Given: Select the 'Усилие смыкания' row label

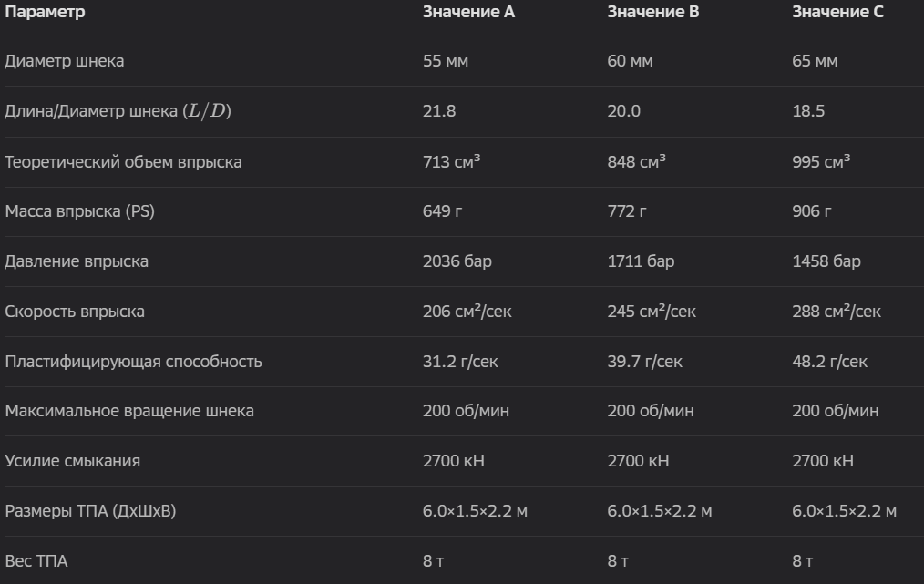Looking at the screenshot, I should (x=73, y=461).
